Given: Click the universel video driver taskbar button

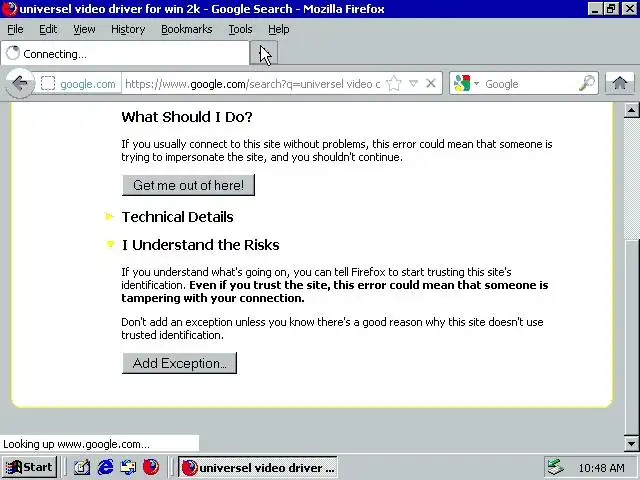Looking at the screenshot, I should coord(258,467).
